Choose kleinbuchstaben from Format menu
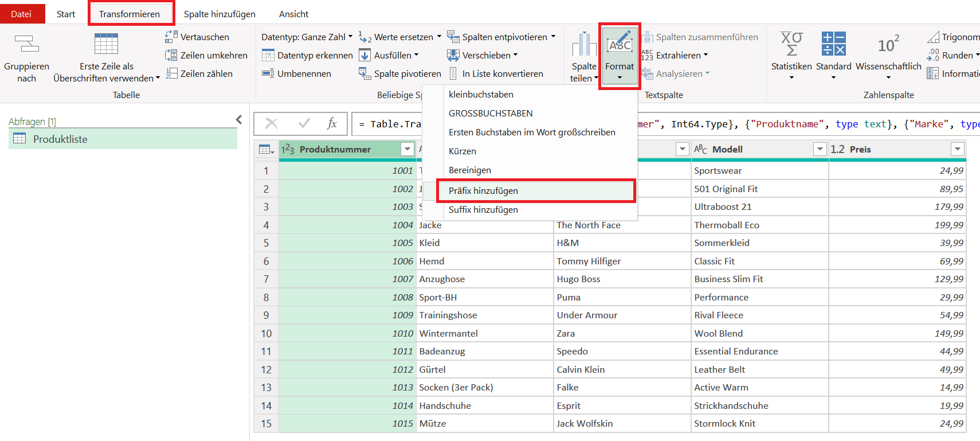 (x=530, y=95)
